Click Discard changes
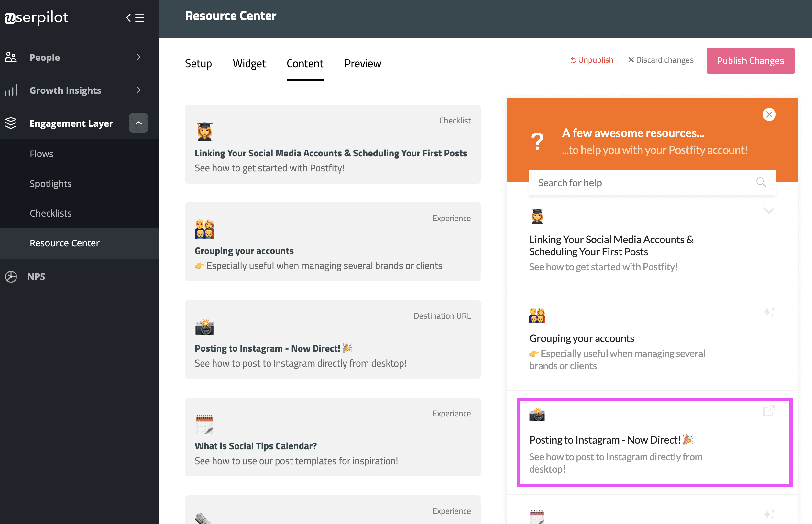 (x=661, y=60)
